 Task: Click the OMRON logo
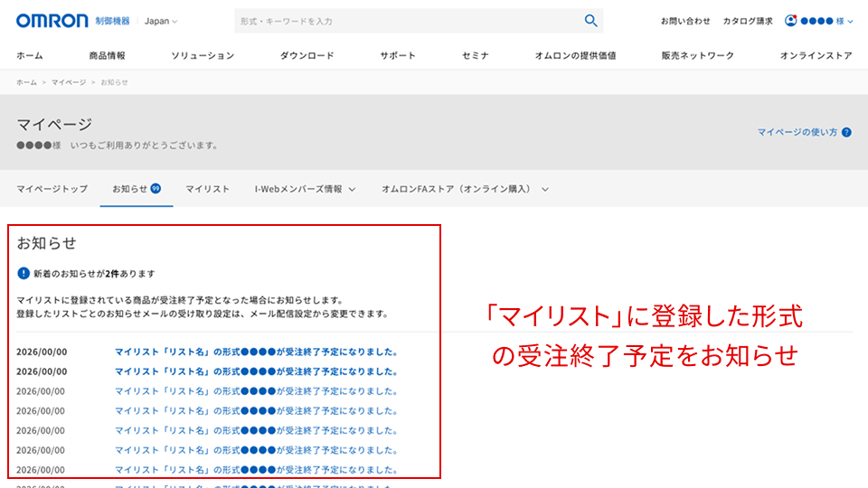pos(52,21)
